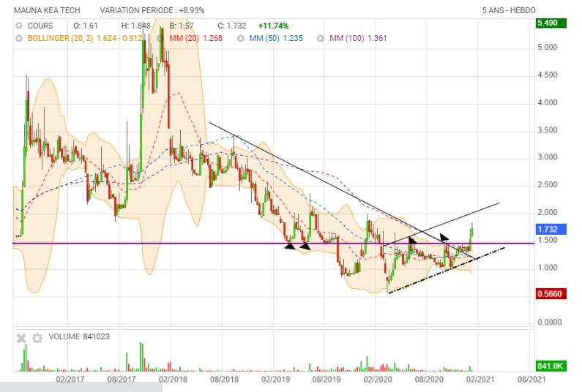Click the B: 1.57 low value
582x392 pixels.
pos(182,26)
